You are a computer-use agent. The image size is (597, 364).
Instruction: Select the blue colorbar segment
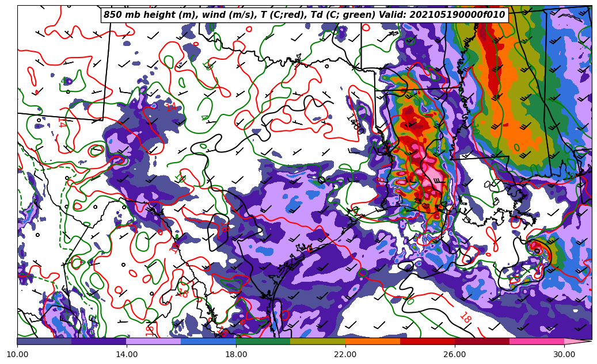[208, 341]
